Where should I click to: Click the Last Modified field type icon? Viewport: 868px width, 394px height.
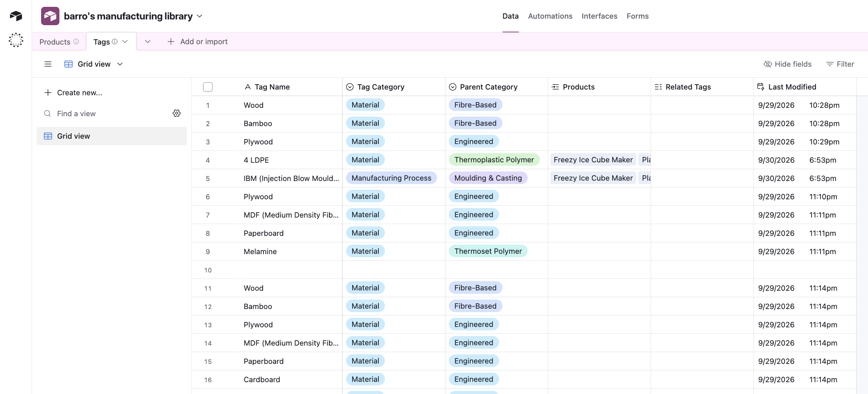761,87
